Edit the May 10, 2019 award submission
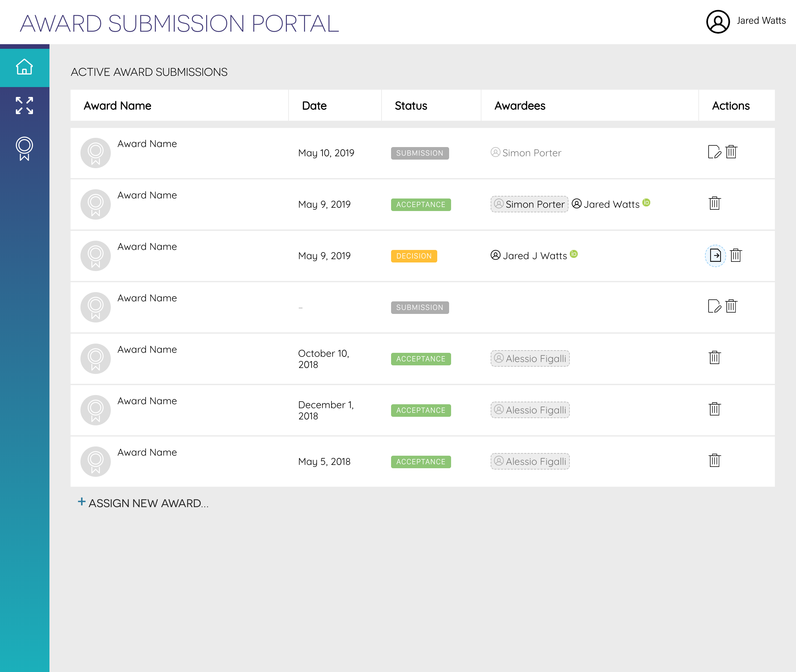Screen dimensions: 796x672 click(714, 152)
